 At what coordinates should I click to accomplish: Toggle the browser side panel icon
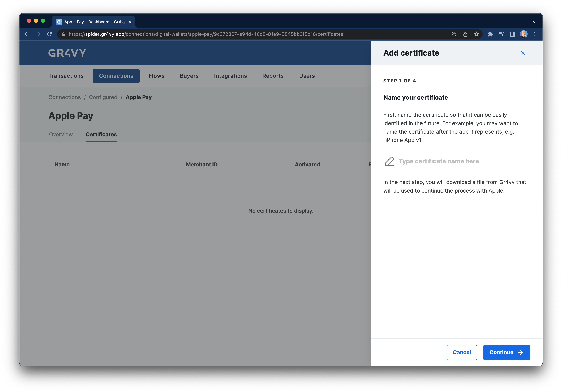click(512, 34)
